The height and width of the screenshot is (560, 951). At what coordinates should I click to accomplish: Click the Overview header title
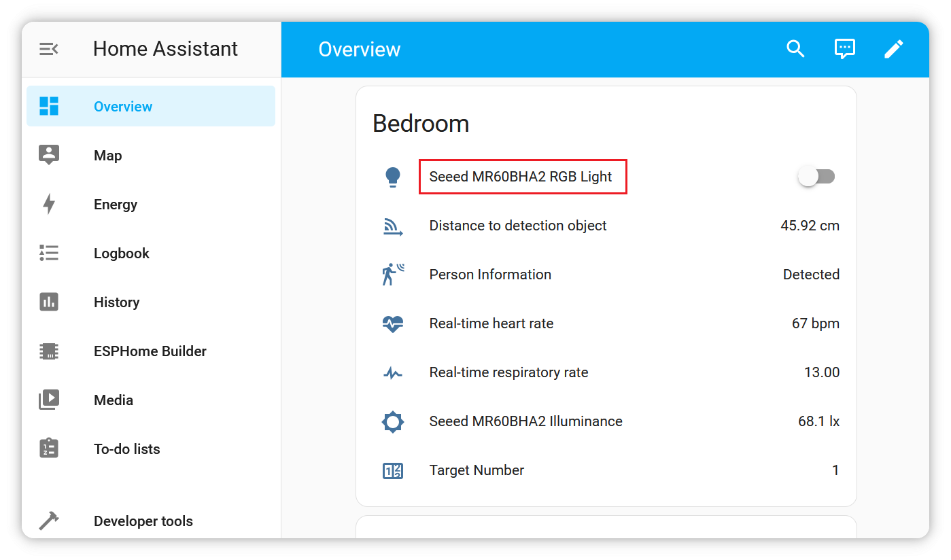[x=360, y=50]
